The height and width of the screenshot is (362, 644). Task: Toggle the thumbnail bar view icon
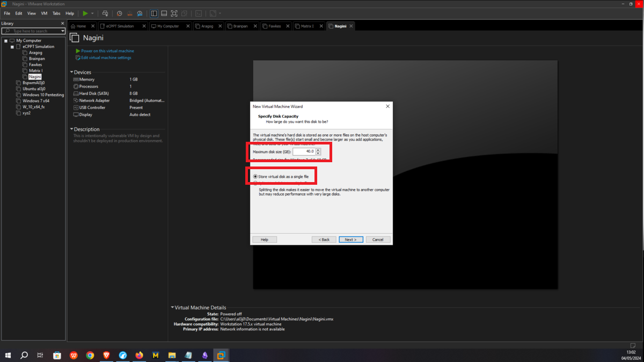164,13
